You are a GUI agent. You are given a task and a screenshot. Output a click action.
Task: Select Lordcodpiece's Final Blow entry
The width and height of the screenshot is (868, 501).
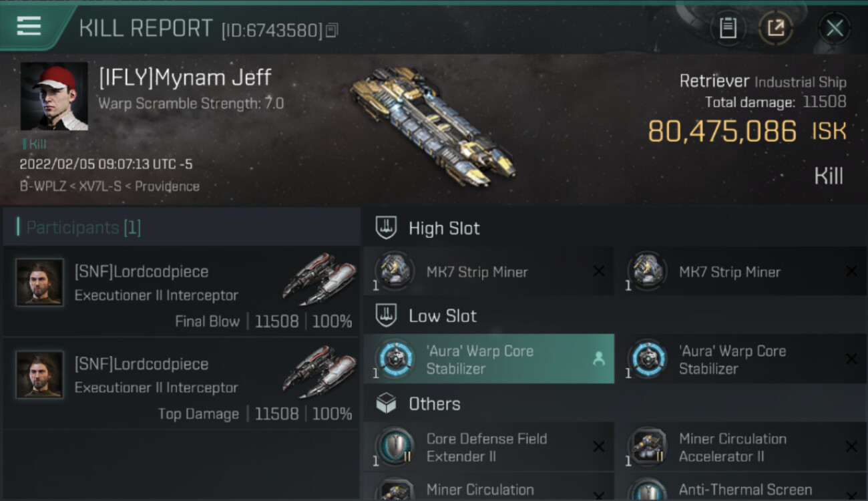(182, 292)
